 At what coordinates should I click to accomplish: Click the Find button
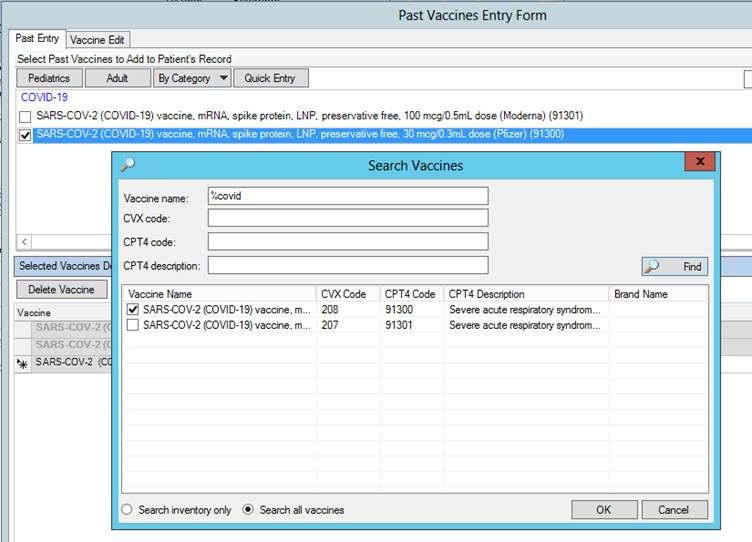tap(675, 266)
